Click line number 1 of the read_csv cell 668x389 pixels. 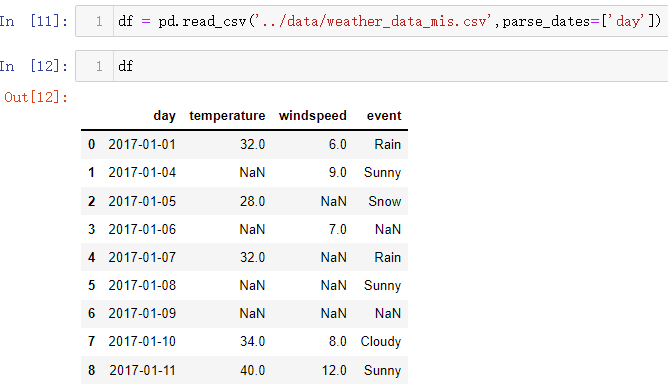[99, 21]
